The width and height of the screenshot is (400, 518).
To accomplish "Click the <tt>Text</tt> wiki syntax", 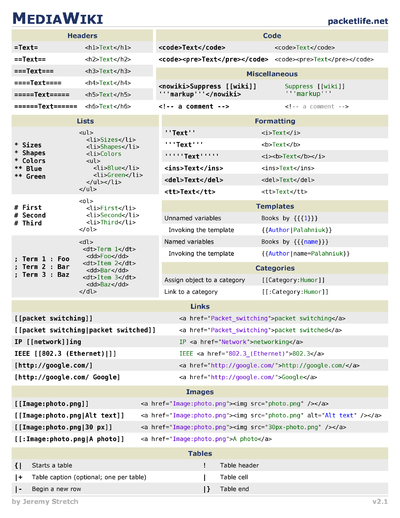I will tap(190, 192).
